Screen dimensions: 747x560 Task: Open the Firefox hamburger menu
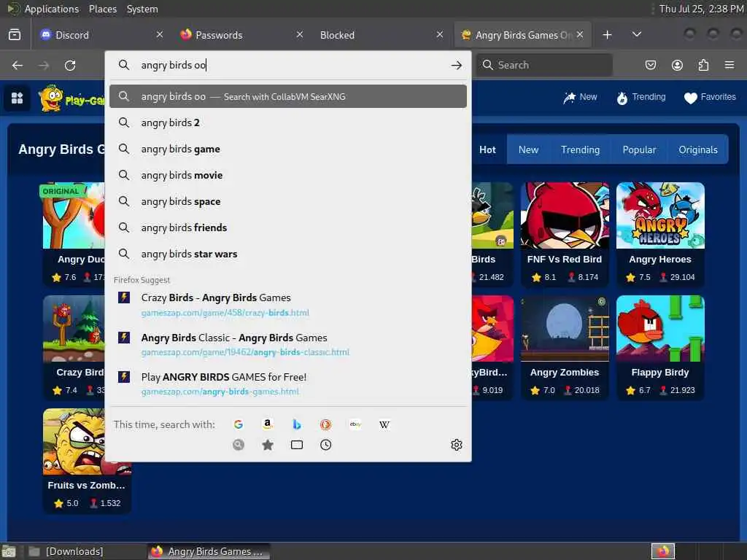click(x=729, y=65)
